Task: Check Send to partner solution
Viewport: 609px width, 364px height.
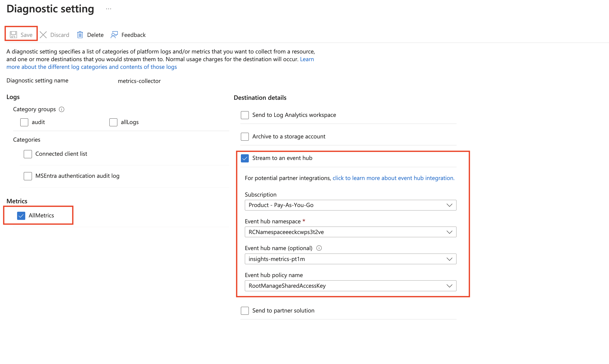Action: 245,311
